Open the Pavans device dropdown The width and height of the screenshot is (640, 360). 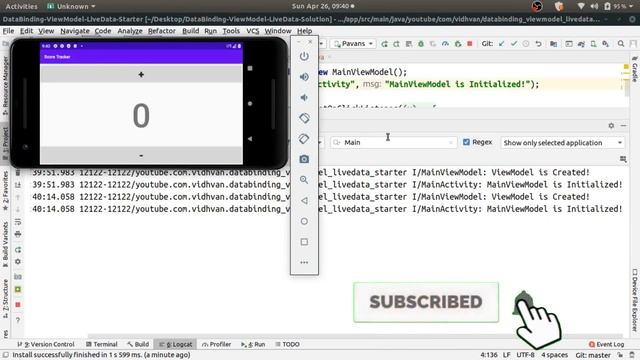(x=353, y=44)
